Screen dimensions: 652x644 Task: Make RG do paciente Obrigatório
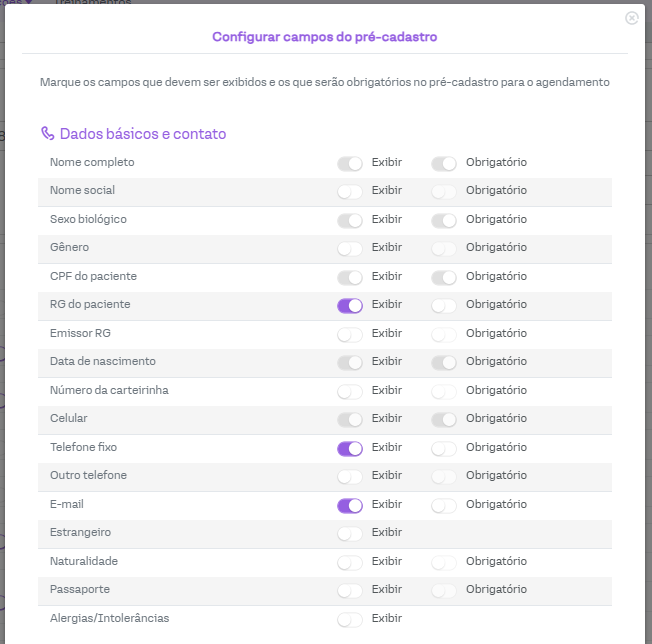[x=444, y=305]
